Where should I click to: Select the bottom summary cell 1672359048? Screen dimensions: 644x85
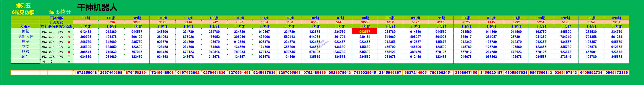pyautogui.click(x=86, y=73)
